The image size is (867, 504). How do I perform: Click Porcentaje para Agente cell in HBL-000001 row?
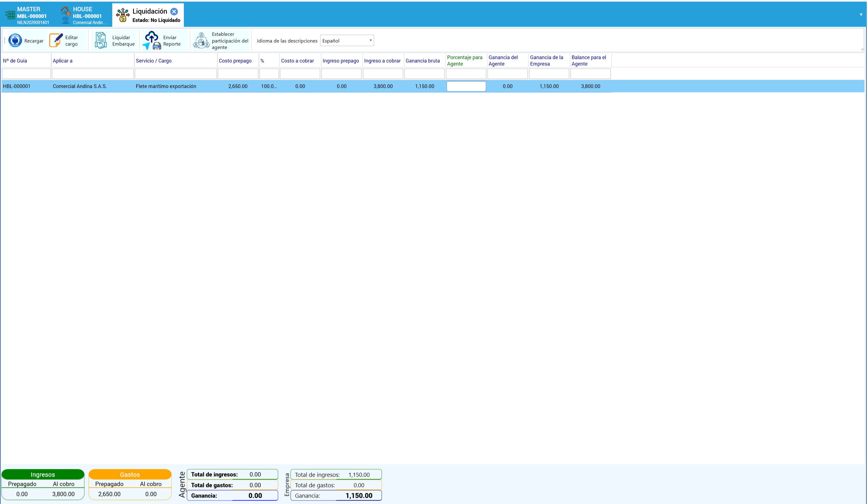[466, 86]
